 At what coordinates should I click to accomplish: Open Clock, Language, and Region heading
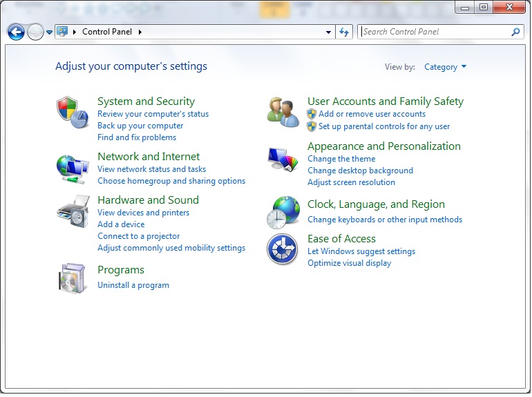coord(376,204)
